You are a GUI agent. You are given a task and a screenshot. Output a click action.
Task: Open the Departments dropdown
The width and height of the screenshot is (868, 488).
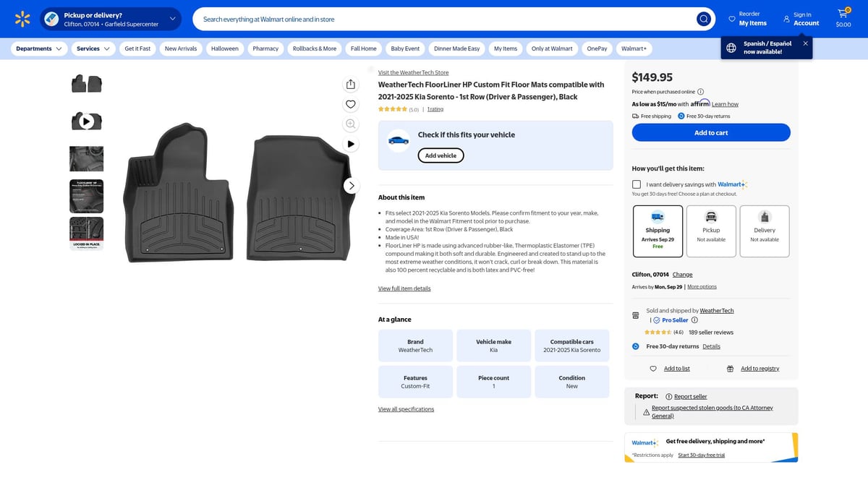point(39,48)
